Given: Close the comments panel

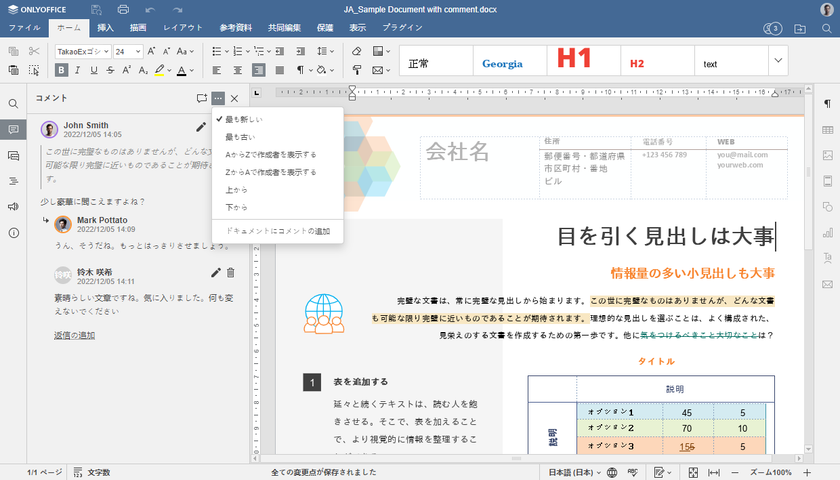Looking at the screenshot, I should click(234, 98).
